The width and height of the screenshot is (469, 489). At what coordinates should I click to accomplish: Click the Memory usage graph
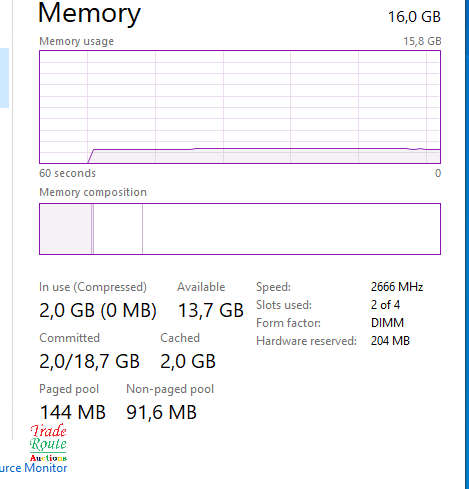(x=240, y=107)
